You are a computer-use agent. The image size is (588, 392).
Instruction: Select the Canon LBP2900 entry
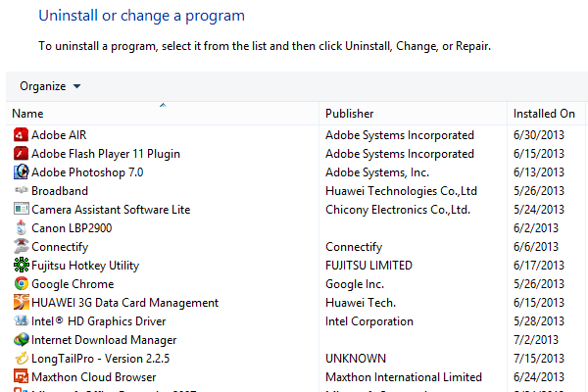pyautogui.click(x=72, y=228)
